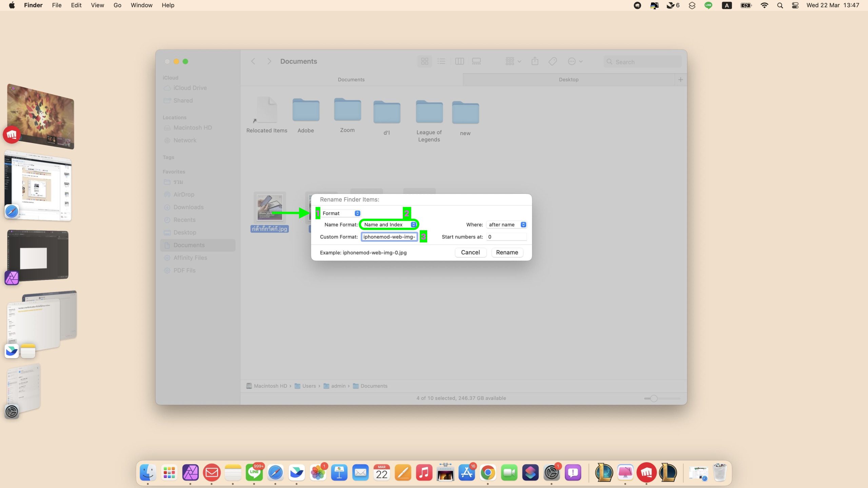Click the Cancel button

470,252
